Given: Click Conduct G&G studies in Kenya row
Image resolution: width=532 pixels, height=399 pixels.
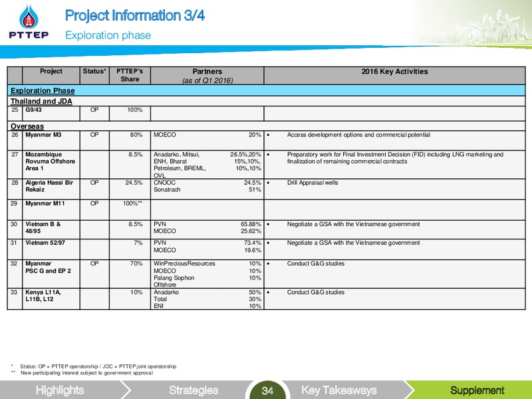Looking at the screenshot, I should coord(315,292).
